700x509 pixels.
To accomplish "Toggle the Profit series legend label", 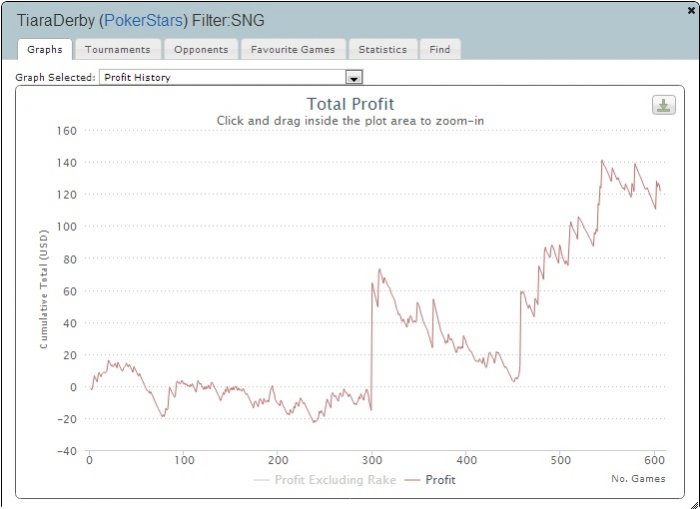I will [440, 480].
